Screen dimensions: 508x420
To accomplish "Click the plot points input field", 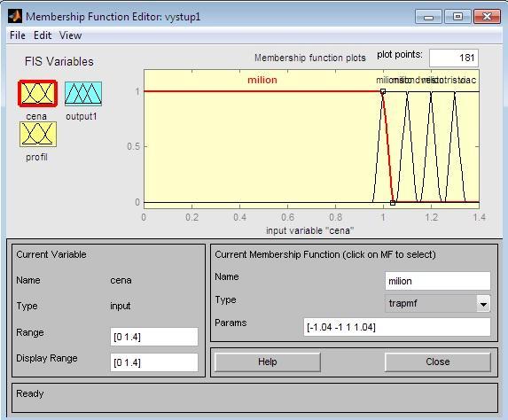I will pyautogui.click(x=454, y=58).
